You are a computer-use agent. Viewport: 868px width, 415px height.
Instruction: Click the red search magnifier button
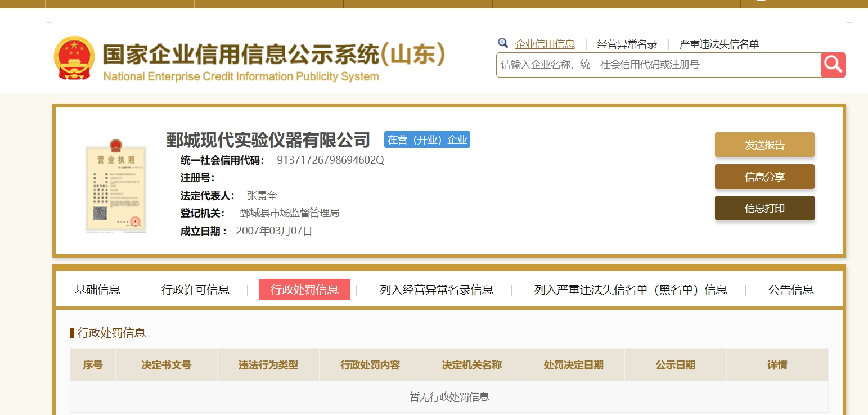(833, 65)
